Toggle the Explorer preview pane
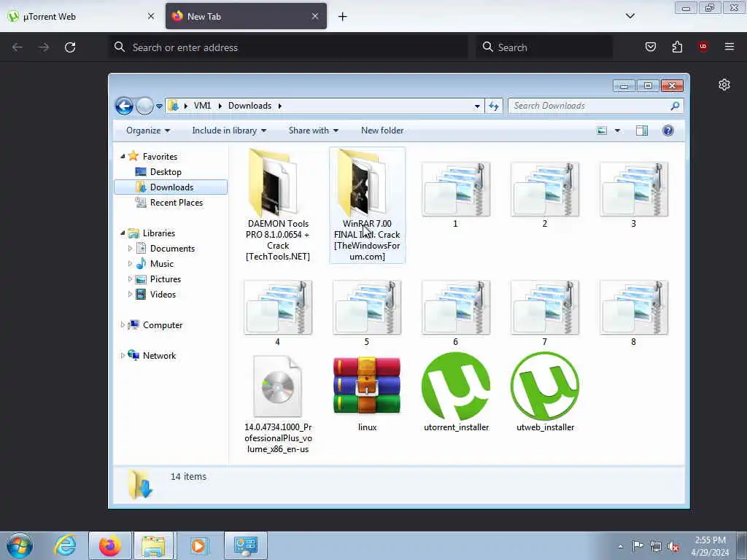 click(642, 131)
